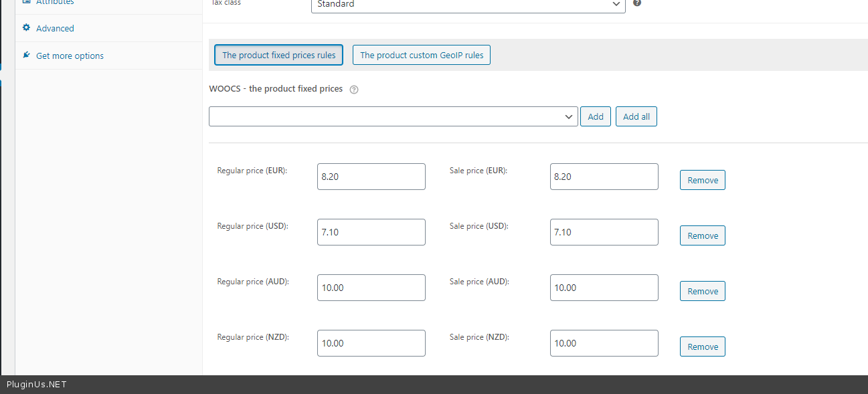Remove the NZD fixed price row
This screenshot has height=394, width=868.
pos(702,347)
